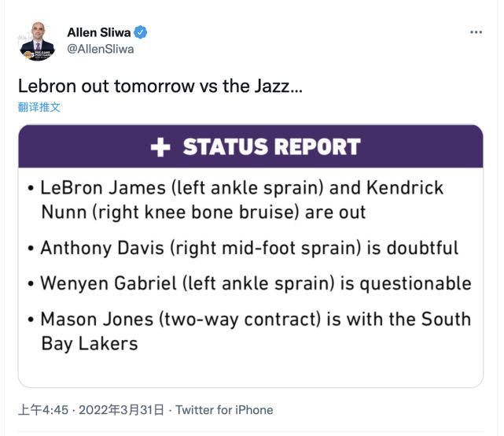This screenshot has height=436, width=504.
Task: Click the blue verified badge icon
Action: [x=141, y=32]
